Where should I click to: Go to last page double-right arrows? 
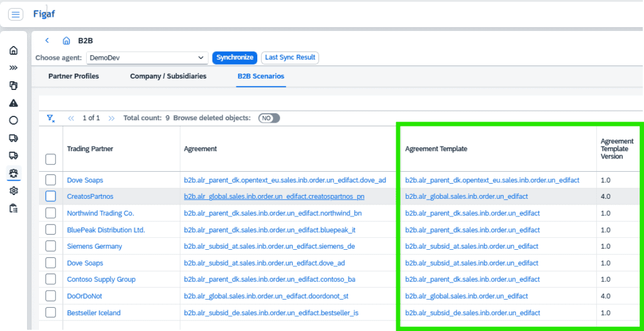(111, 118)
